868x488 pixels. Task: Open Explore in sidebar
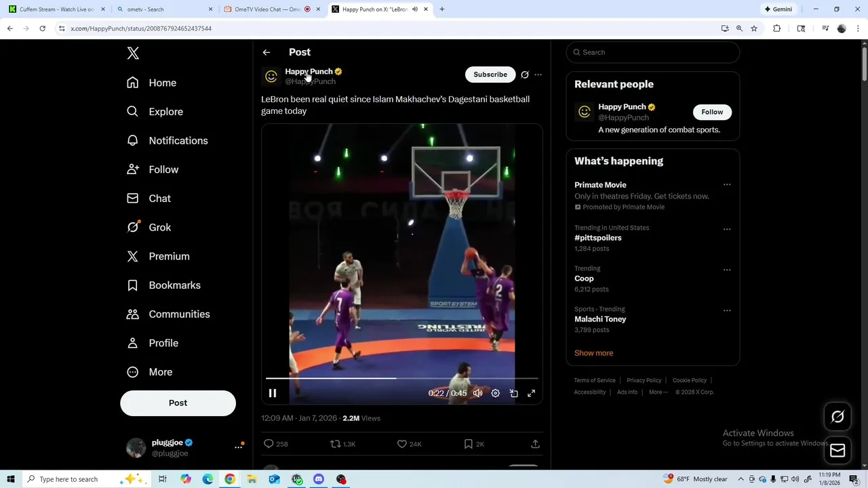click(x=155, y=112)
